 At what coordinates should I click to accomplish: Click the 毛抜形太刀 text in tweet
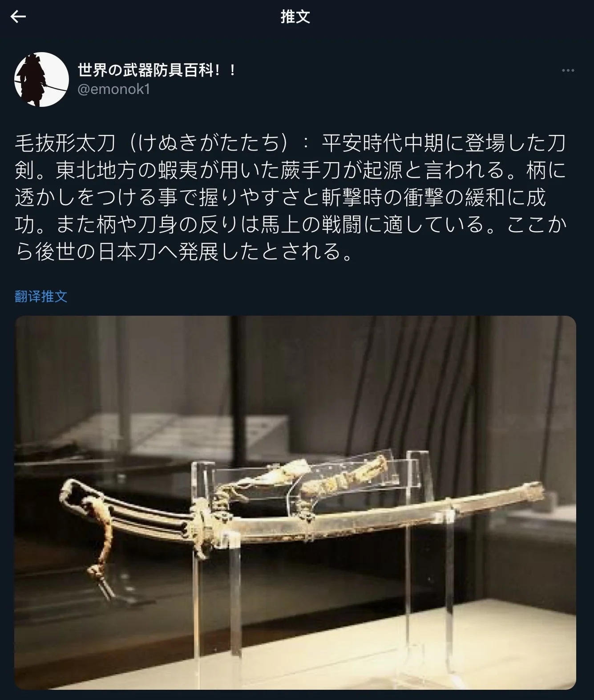click(x=65, y=143)
